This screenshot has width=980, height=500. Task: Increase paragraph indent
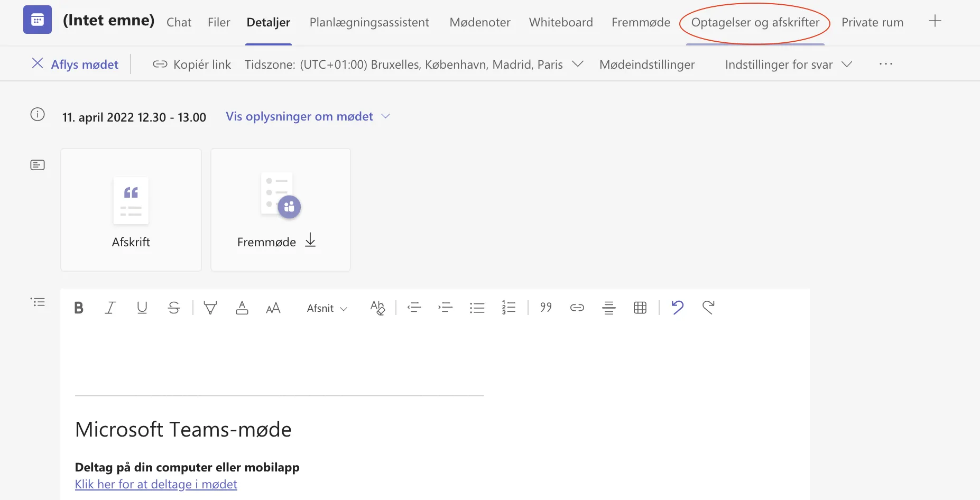tap(446, 308)
